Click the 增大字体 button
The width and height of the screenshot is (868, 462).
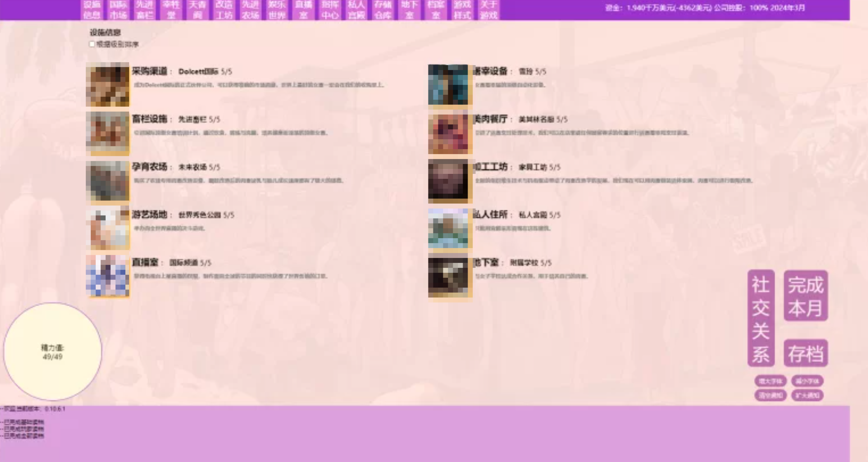pos(770,381)
